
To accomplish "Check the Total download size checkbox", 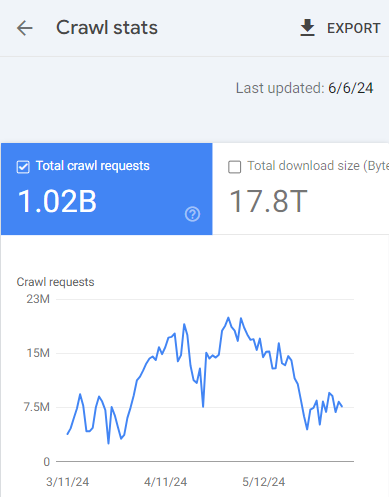I will click(235, 167).
